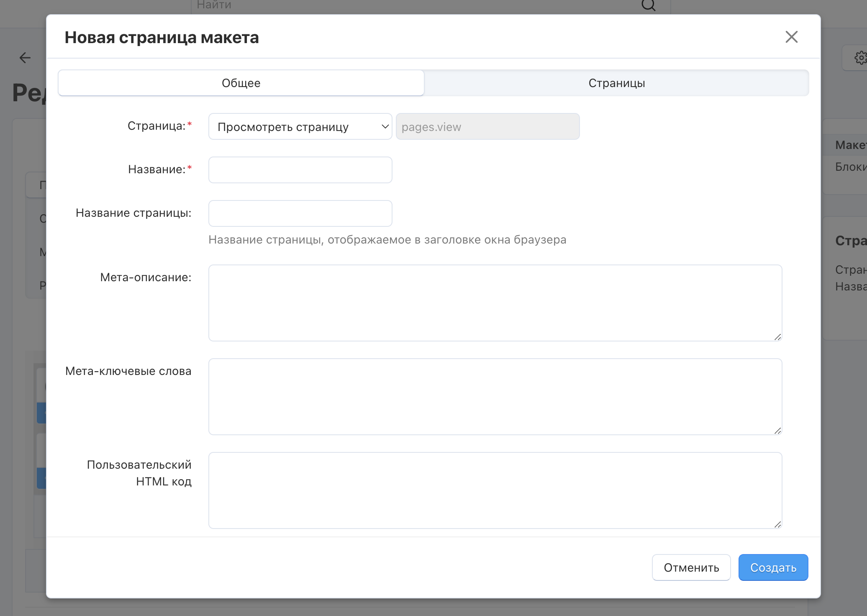Click the back arrow icon
This screenshot has height=616, width=867.
(25, 58)
